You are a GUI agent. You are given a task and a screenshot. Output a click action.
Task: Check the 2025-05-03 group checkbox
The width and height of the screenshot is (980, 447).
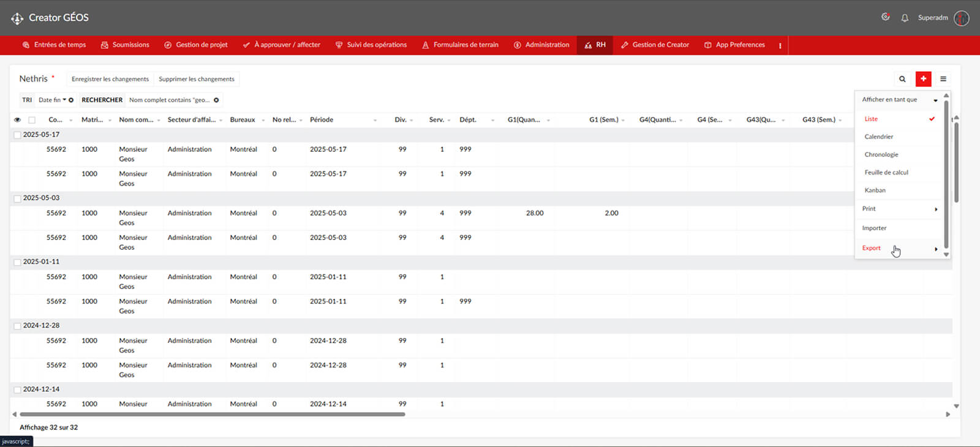click(x=17, y=198)
